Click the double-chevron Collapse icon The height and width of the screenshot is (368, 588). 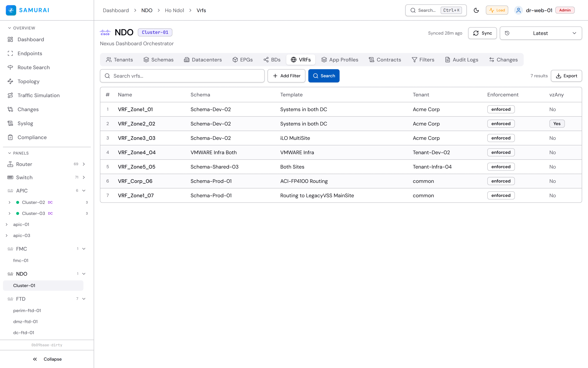[x=35, y=359]
